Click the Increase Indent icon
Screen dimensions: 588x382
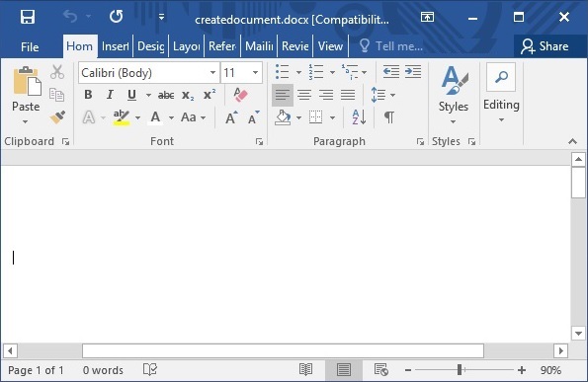[413, 71]
